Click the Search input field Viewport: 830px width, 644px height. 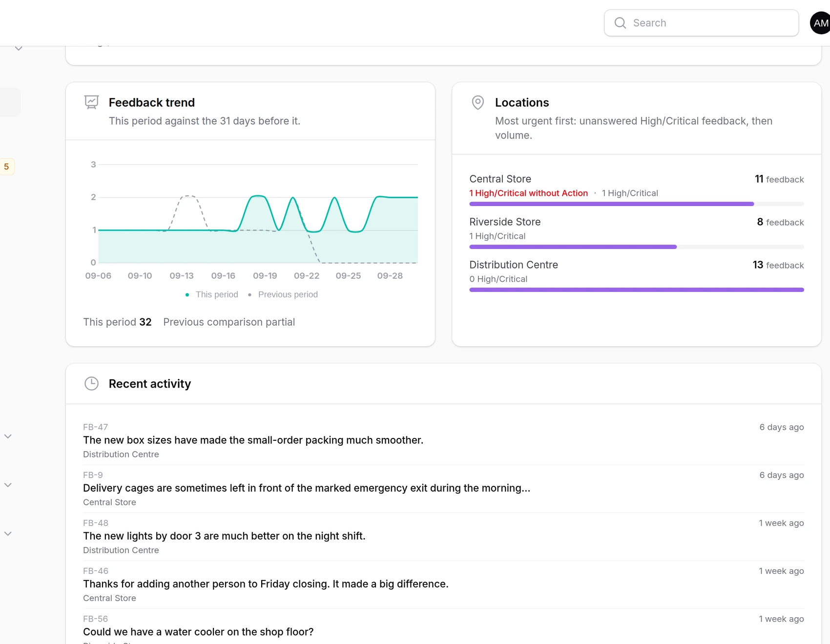coord(701,23)
